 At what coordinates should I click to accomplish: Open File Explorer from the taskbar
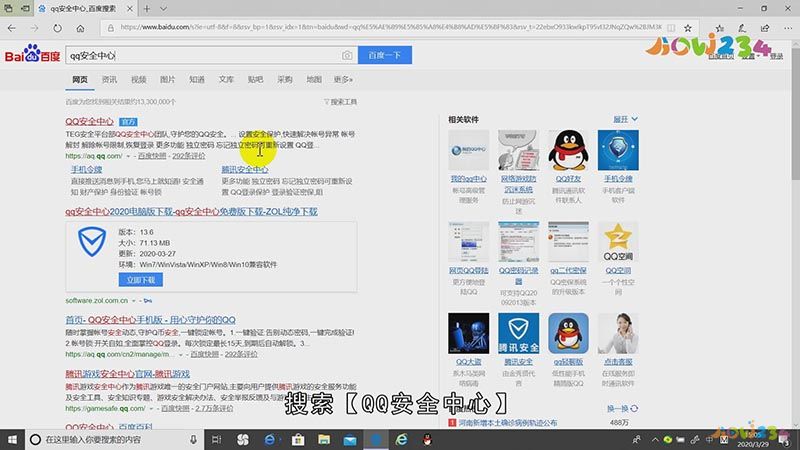tap(323, 439)
